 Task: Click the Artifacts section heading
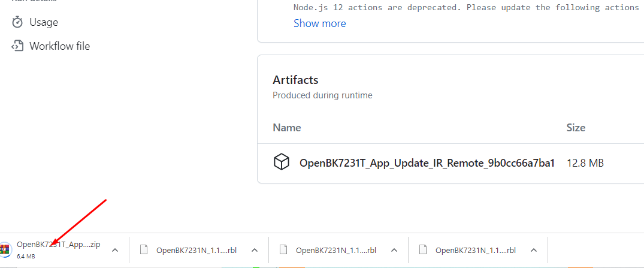[295, 79]
